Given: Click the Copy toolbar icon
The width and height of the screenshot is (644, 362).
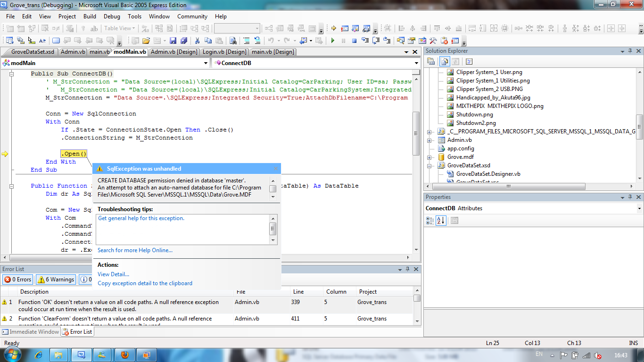Looking at the screenshot, I should coord(208,41).
